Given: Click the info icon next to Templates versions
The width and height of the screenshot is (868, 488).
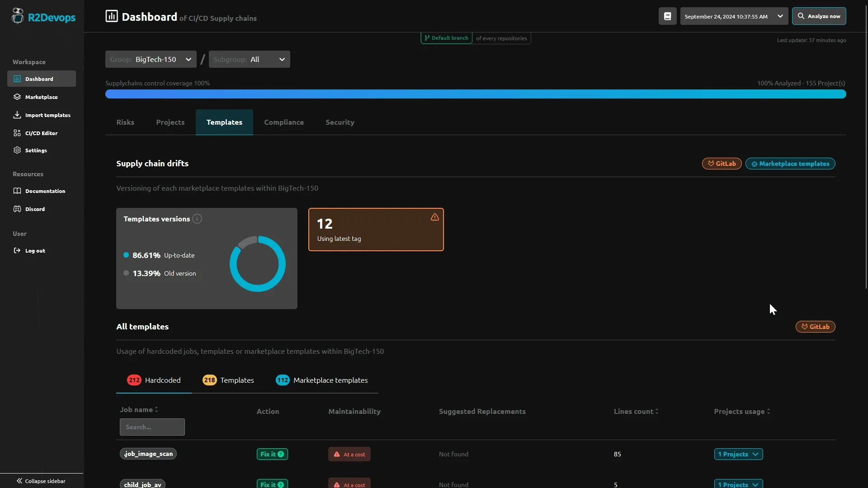Looking at the screenshot, I should [197, 219].
